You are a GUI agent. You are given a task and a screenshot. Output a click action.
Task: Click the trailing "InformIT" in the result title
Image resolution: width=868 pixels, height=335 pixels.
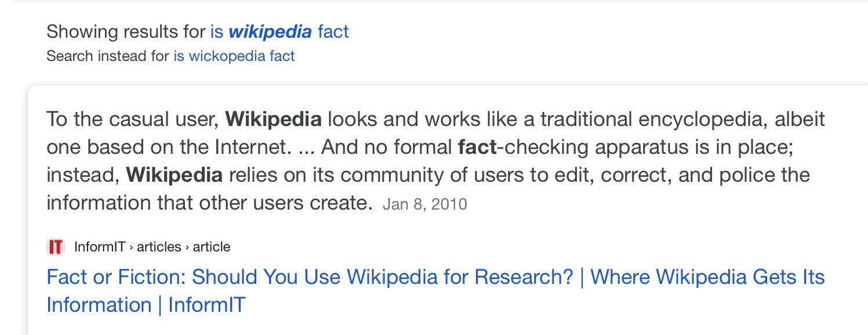pos(207,305)
